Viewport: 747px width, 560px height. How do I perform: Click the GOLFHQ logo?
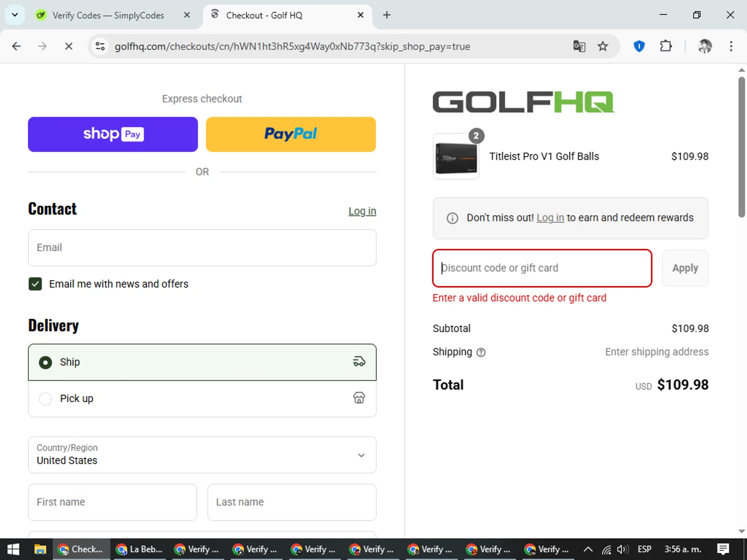pyautogui.click(x=523, y=102)
